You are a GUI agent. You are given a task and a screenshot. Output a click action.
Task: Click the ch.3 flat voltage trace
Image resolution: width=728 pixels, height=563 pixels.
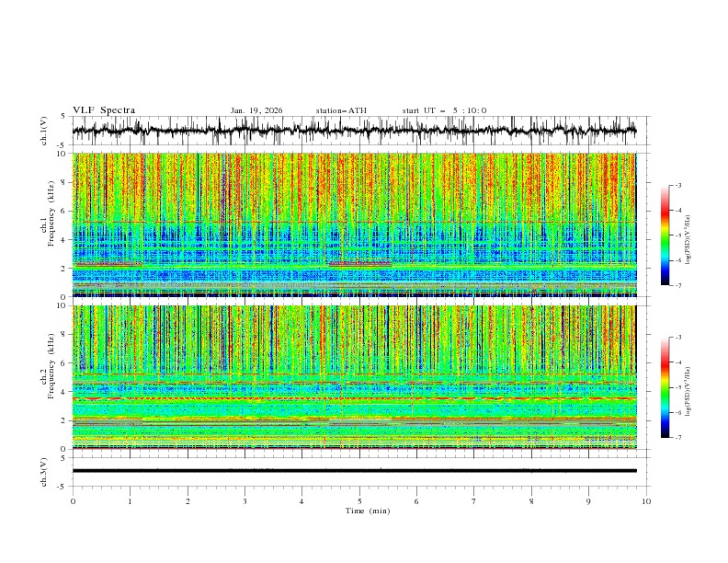354,471
